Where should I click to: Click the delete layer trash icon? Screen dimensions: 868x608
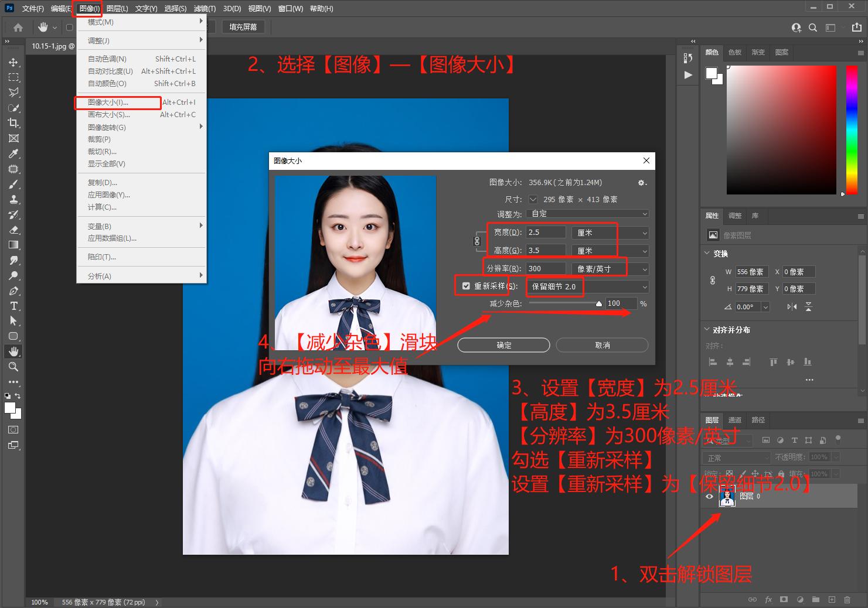847,599
